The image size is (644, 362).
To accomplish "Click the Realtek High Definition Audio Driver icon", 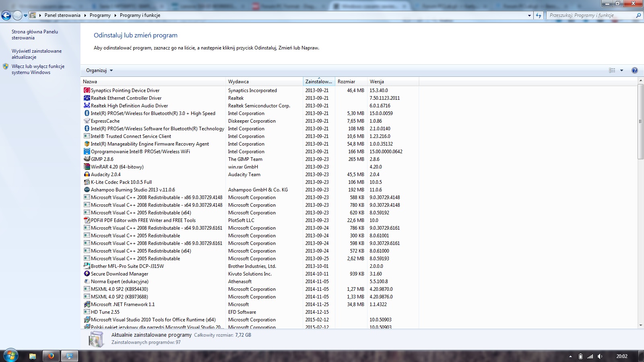I will pos(87,106).
